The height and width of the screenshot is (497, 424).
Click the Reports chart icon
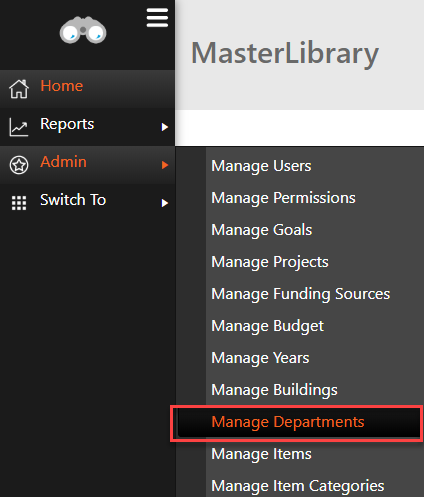[19, 127]
